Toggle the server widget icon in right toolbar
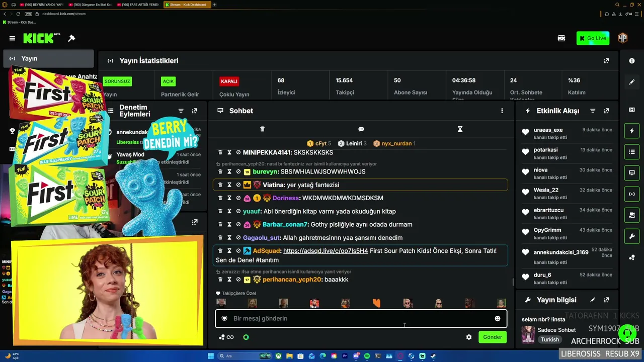Viewport: 644px width, 362px height. click(632, 215)
